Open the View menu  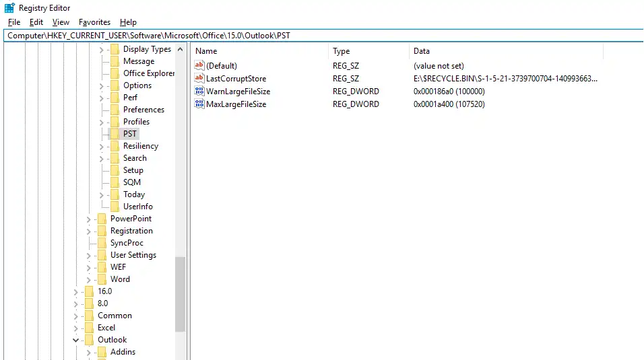pyautogui.click(x=61, y=22)
